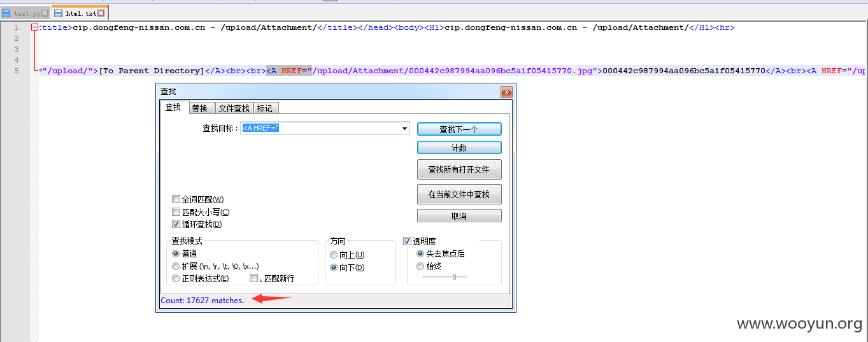868x342 pixels.
Task: Expand the 查找目标 history dropdown arrow
Action: [x=405, y=129]
